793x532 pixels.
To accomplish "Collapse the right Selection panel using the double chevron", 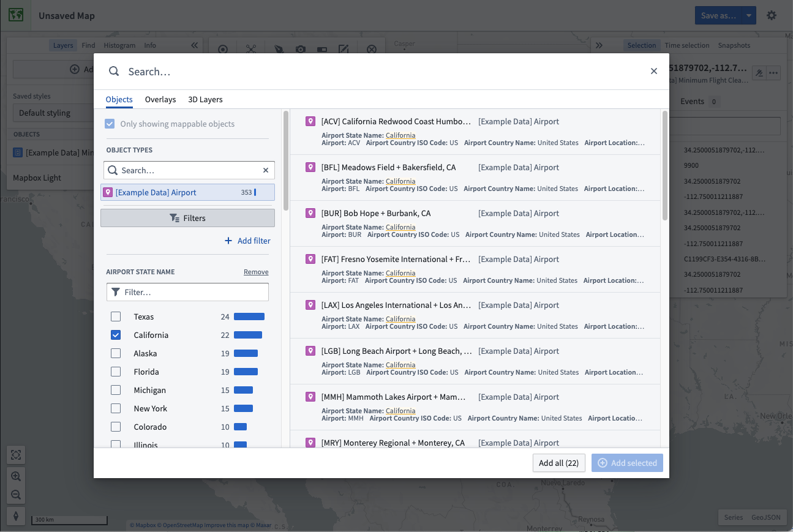I will 599,45.
